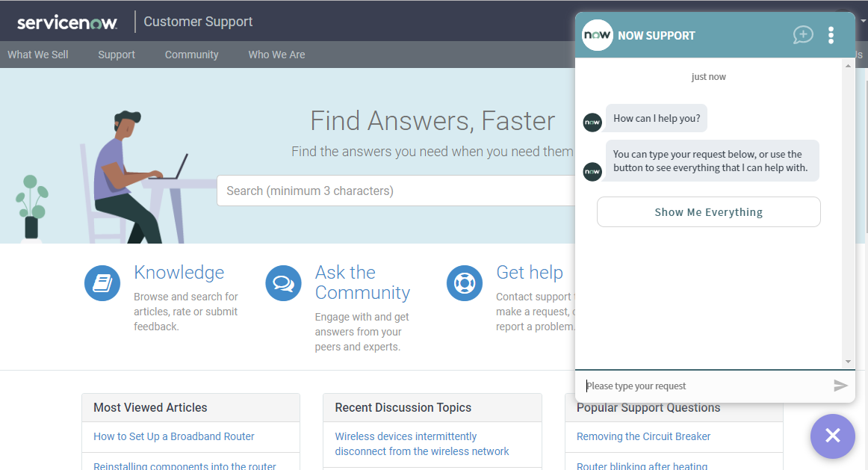The width and height of the screenshot is (868, 470).
Task: Open 'Removing the Circuit Breaker' question
Action: point(643,436)
